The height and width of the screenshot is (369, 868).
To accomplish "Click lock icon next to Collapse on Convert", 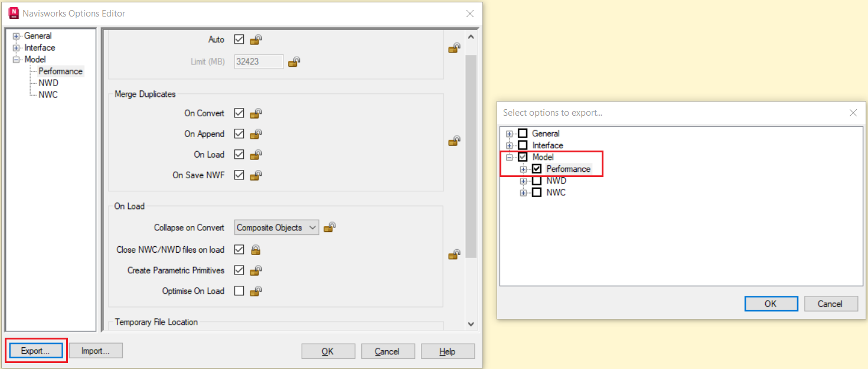I will click(x=330, y=227).
